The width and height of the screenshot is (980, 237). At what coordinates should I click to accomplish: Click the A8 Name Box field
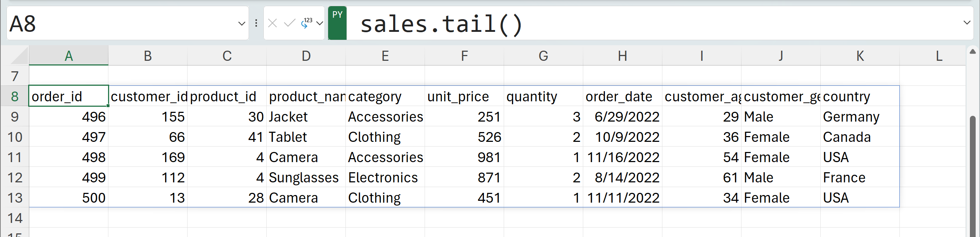(122, 24)
